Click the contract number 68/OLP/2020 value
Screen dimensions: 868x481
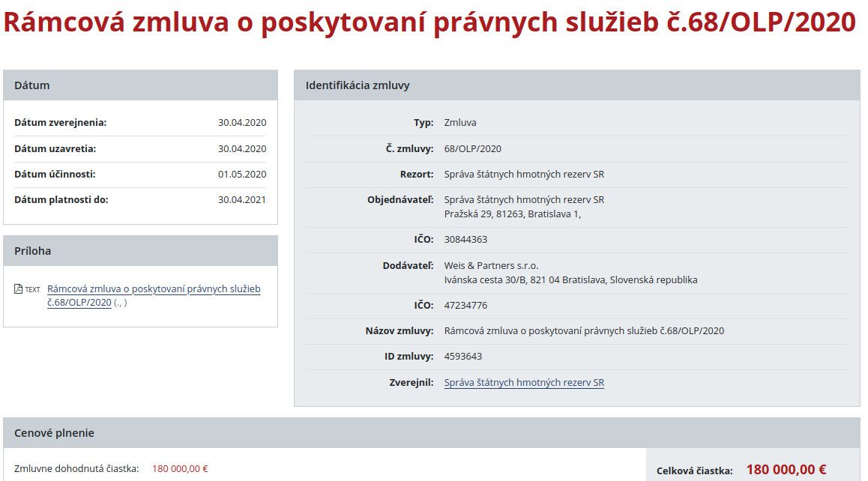pyautogui.click(x=472, y=149)
